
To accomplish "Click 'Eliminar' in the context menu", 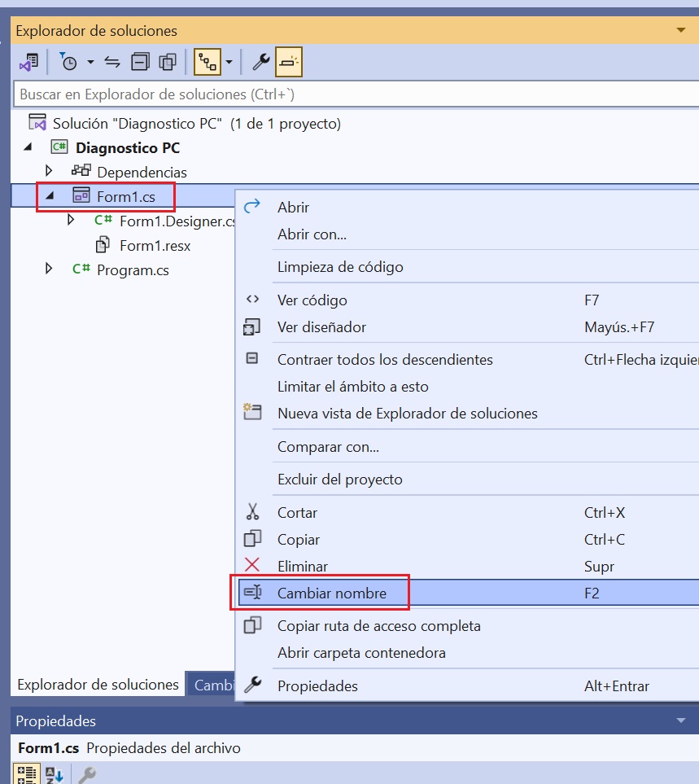I will tap(303, 567).
